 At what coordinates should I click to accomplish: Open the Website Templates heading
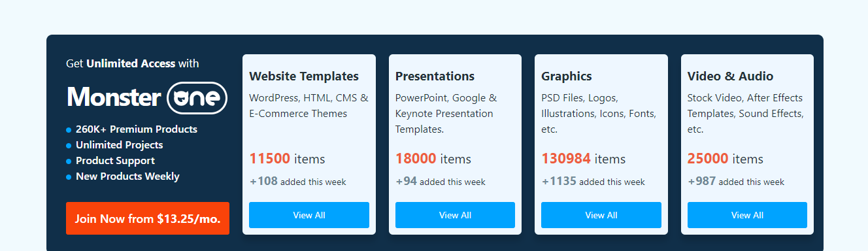304,76
